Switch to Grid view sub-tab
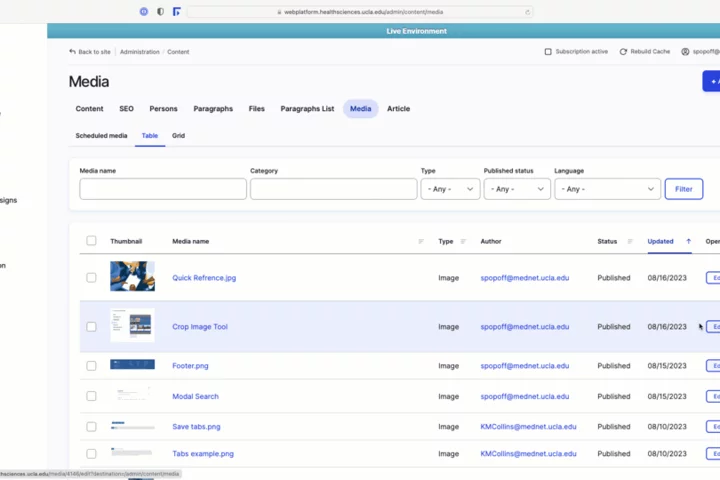 tap(178, 136)
